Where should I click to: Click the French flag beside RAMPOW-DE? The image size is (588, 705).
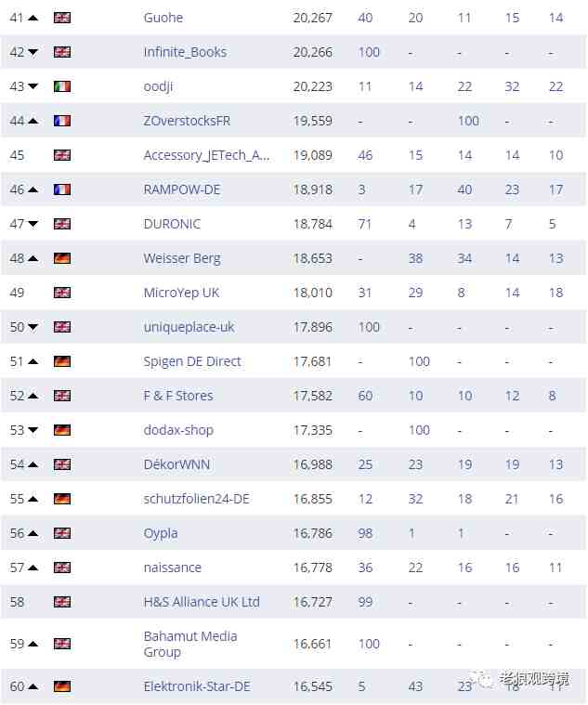(62, 189)
